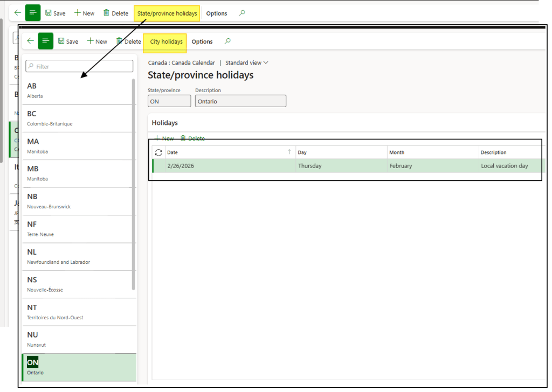Click the refresh icon in the grid header

pos(158,152)
